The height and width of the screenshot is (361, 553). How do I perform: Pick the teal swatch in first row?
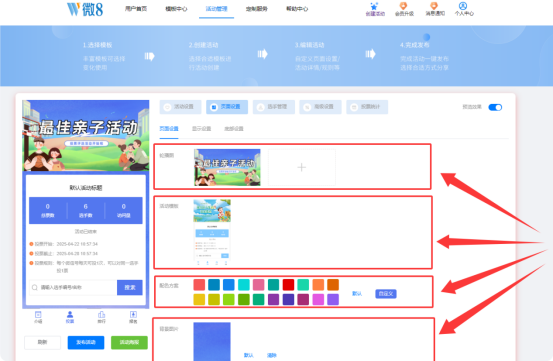273,284
